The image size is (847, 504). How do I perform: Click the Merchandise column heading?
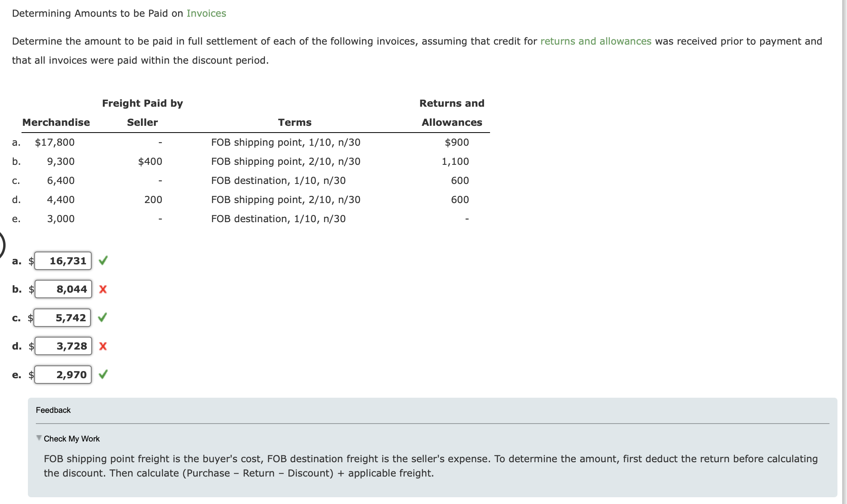pos(56,122)
